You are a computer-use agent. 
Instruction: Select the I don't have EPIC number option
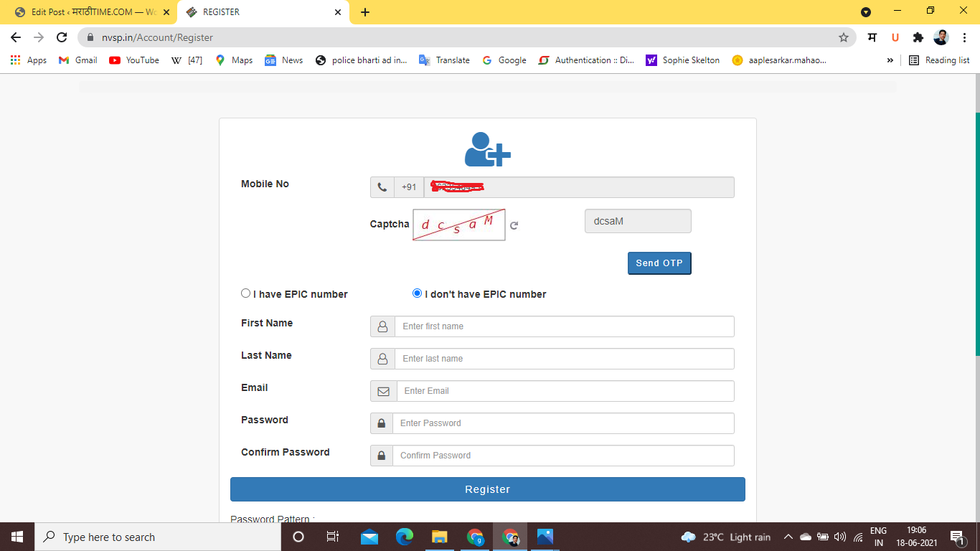click(417, 293)
